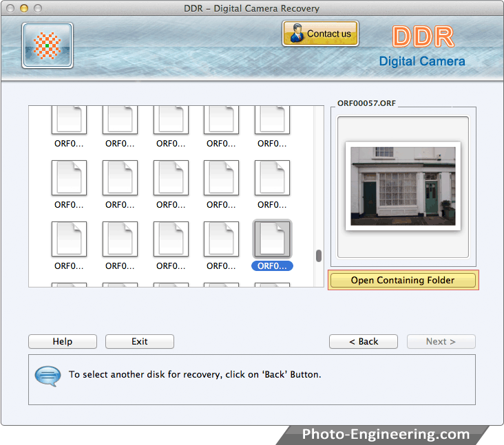Select the highlighted ORF0... file icon
The height and width of the screenshot is (445, 504).
272,239
